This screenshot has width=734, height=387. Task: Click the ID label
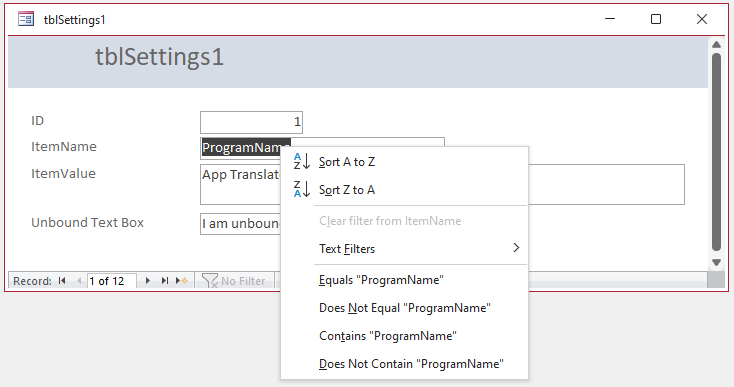pos(37,121)
